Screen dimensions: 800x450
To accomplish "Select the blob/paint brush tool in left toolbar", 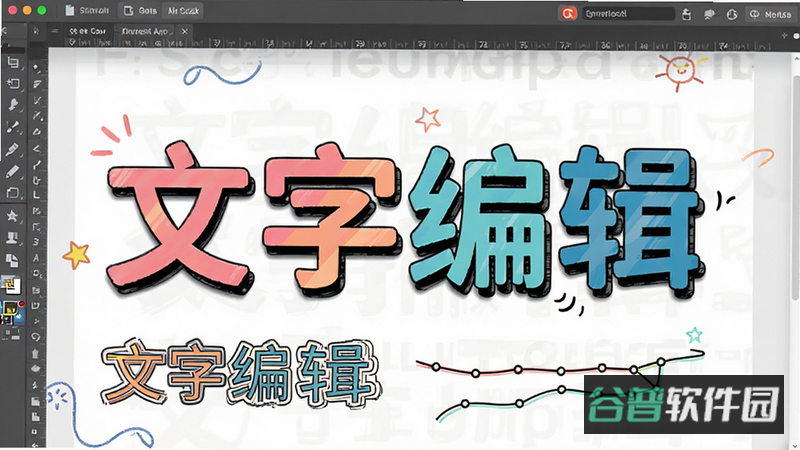I will 13,105.
